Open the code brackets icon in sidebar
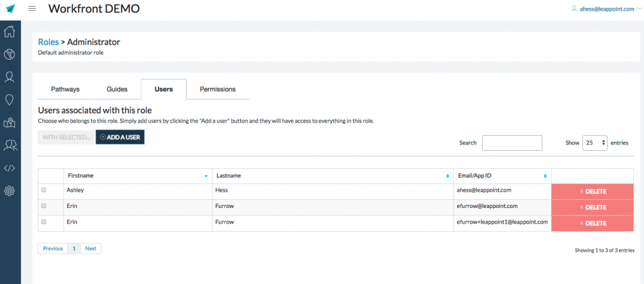 pyautogui.click(x=9, y=168)
